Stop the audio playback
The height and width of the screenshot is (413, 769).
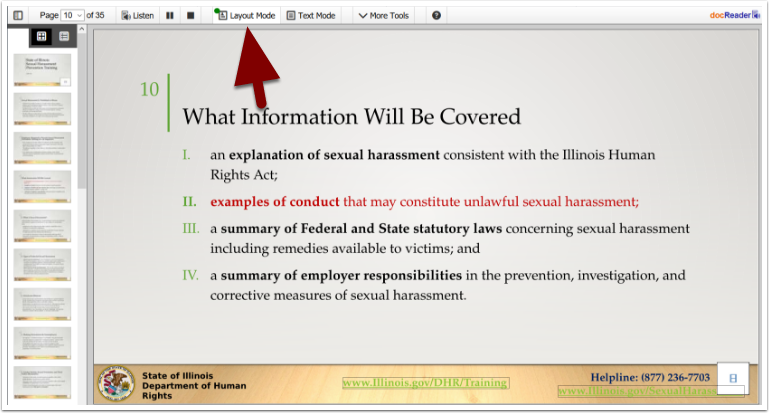click(x=191, y=16)
